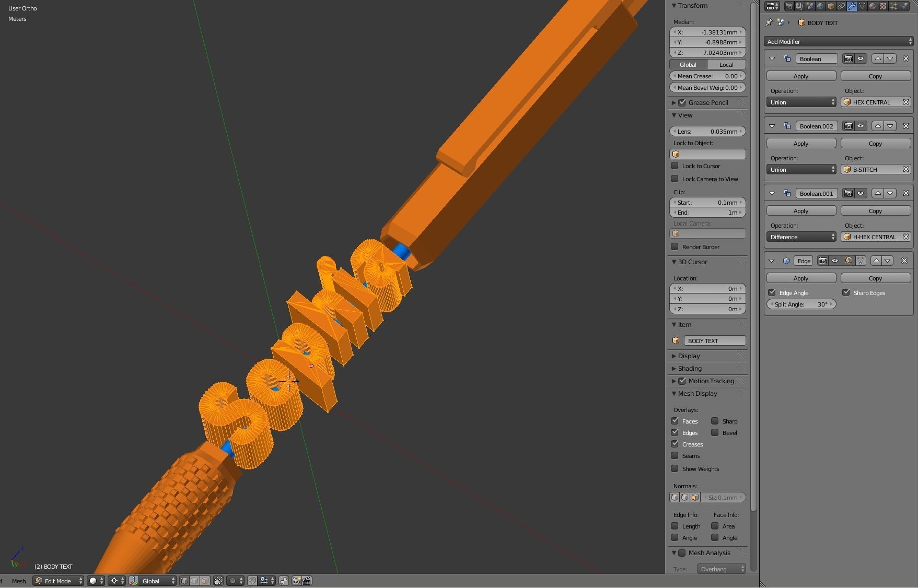This screenshot has width=918, height=588.
Task: Toggle render visibility of Boolean.002
Action: (x=849, y=126)
